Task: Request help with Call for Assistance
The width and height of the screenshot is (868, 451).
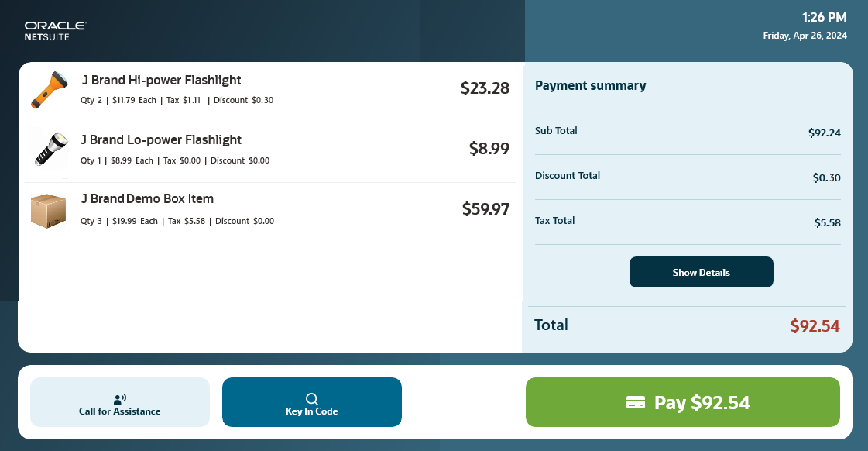Action: (119, 402)
